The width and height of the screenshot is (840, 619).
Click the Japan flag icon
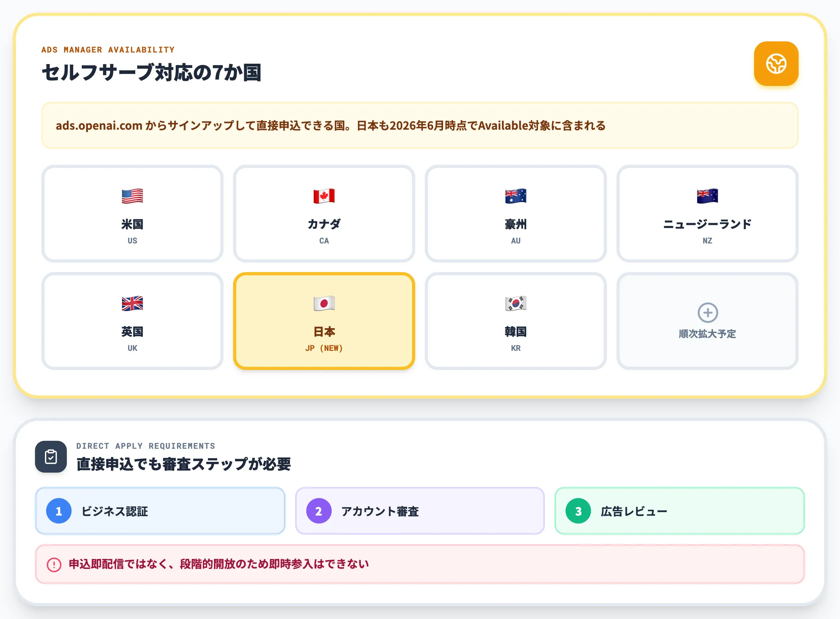tap(324, 304)
